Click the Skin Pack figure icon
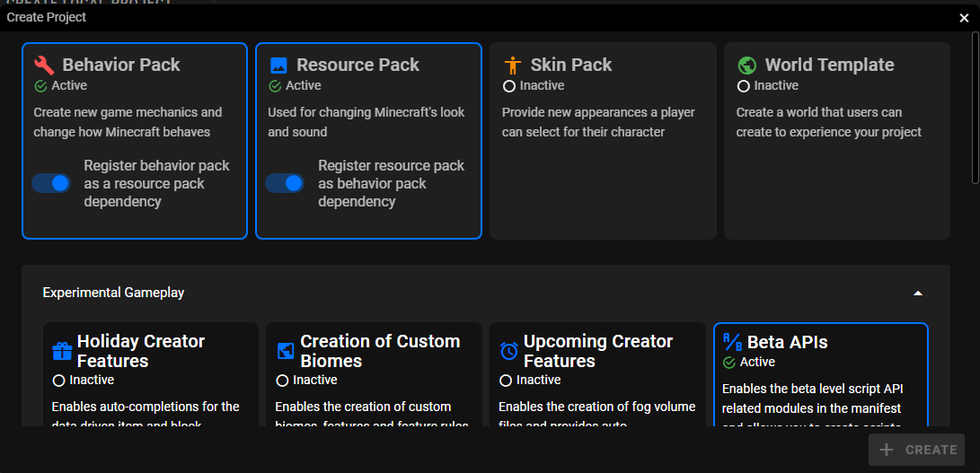980x473 pixels. 513,65
